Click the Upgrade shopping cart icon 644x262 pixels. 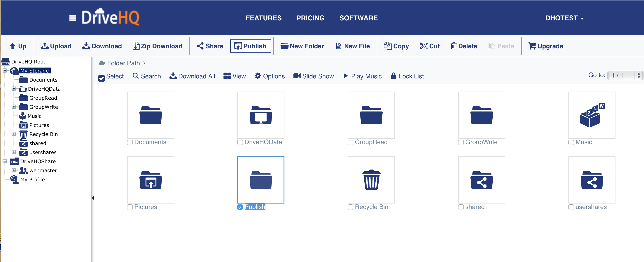pyautogui.click(x=532, y=46)
